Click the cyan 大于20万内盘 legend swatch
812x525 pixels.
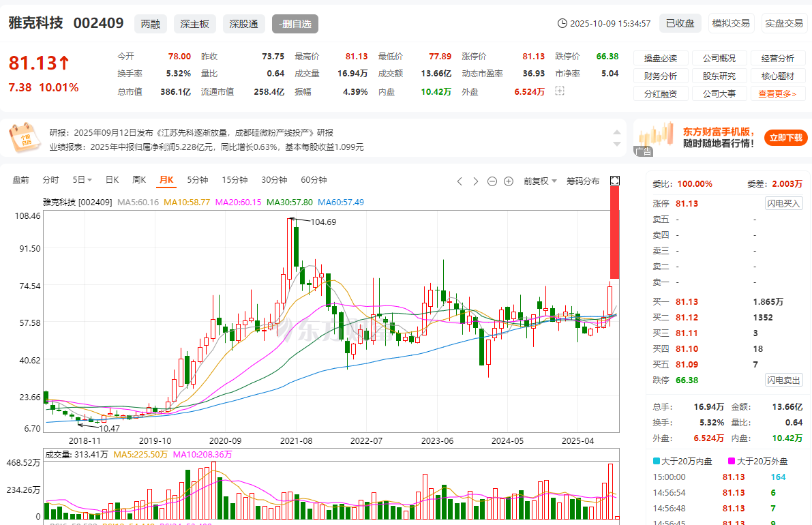click(656, 462)
